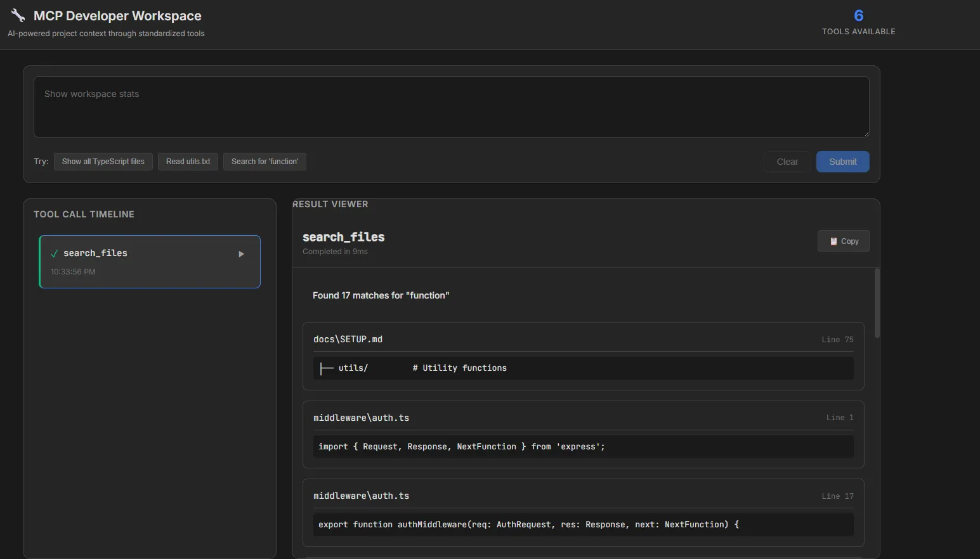Screen dimensions: 980x559
Task: Click the docs\SETUP.md file name
Action: [x=348, y=339]
